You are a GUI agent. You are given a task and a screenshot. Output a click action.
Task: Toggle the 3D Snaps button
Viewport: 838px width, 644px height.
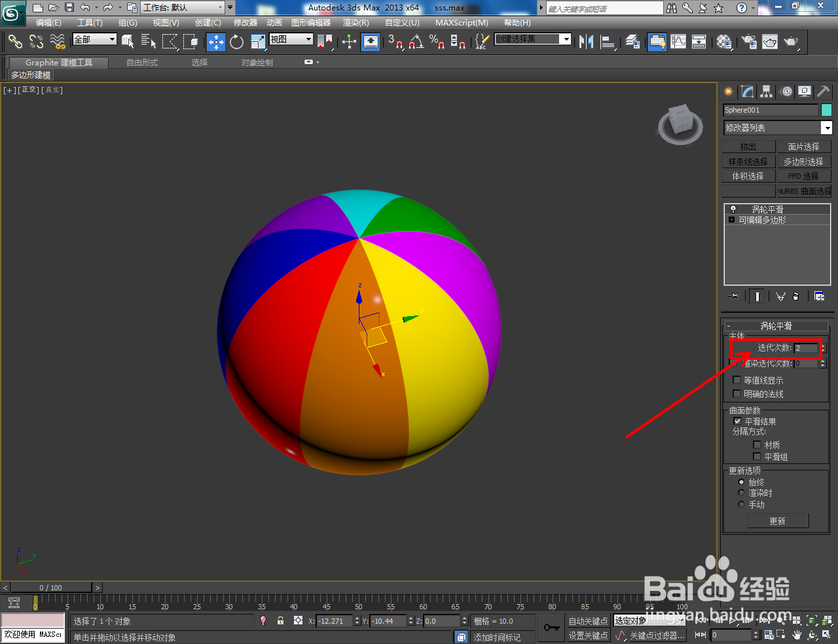(395, 42)
